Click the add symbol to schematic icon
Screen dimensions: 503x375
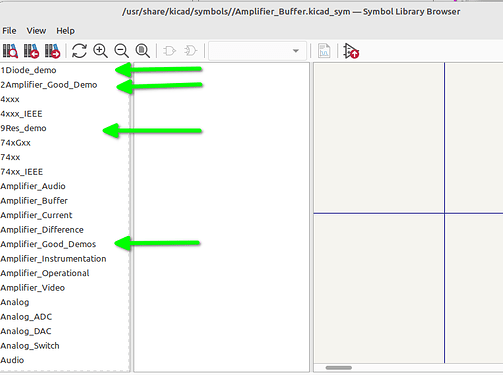(351, 51)
